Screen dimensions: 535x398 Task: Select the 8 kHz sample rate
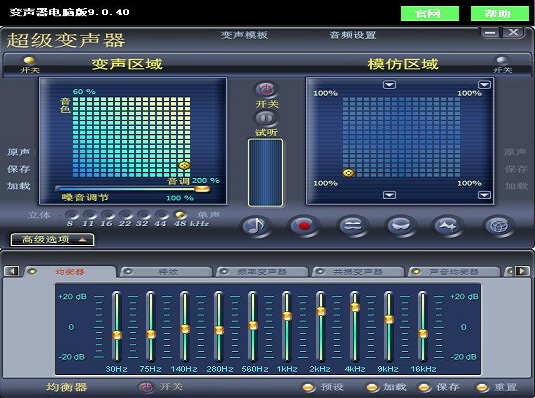click(x=71, y=215)
